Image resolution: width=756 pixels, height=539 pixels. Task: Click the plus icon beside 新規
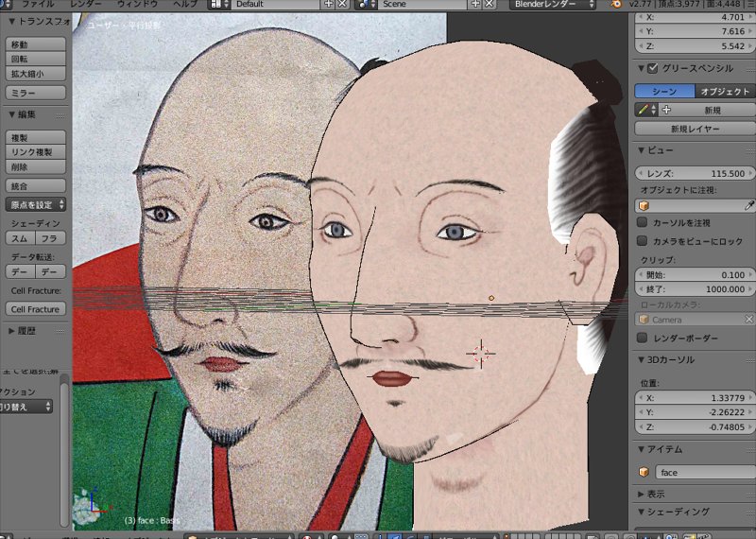667,110
